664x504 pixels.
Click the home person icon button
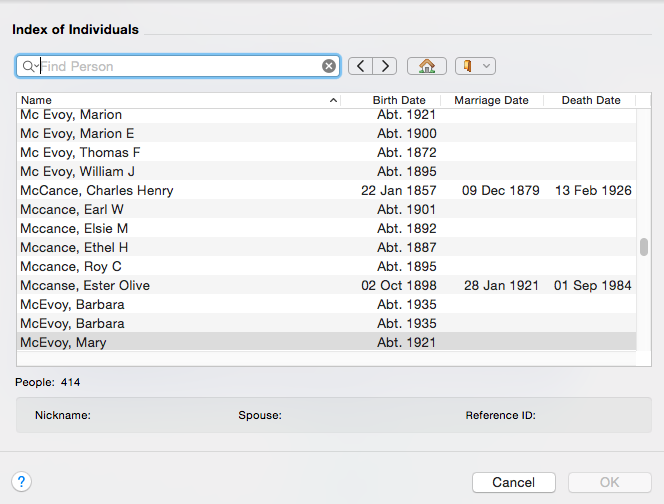pyautogui.click(x=427, y=66)
